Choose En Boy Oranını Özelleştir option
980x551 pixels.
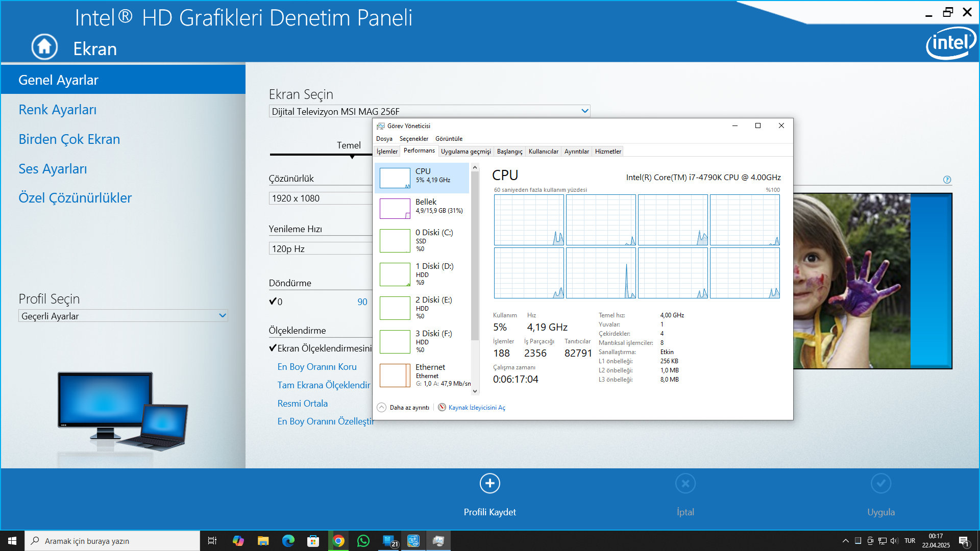coord(325,421)
